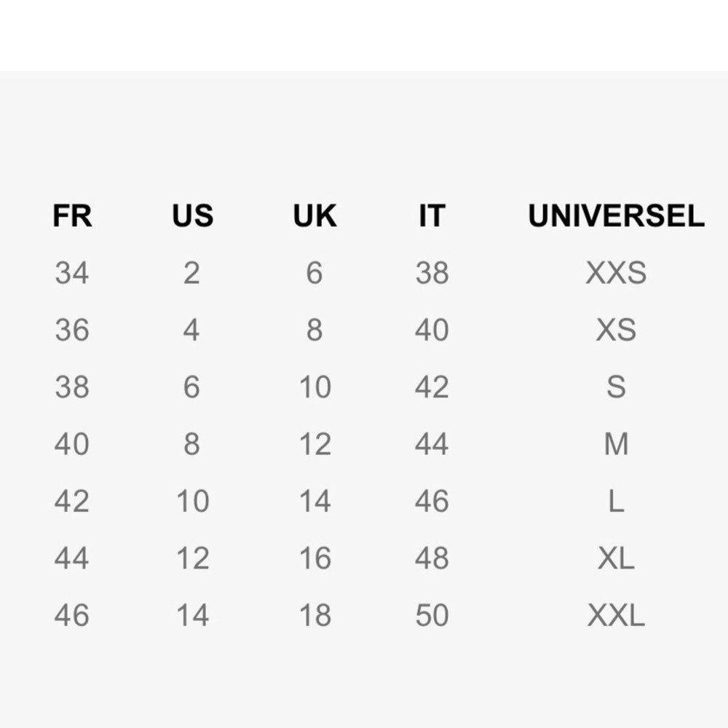Click the IT column header
The width and height of the screenshot is (728, 728).
click(x=432, y=216)
